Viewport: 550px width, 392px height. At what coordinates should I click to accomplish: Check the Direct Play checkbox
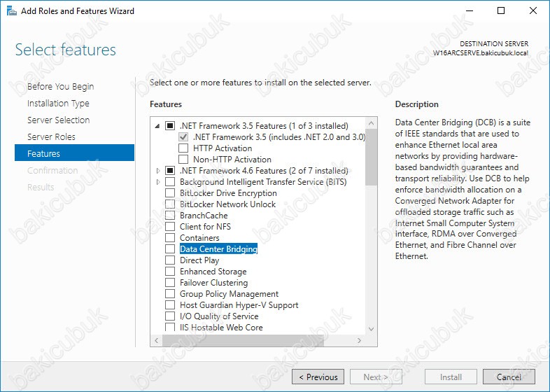point(170,260)
